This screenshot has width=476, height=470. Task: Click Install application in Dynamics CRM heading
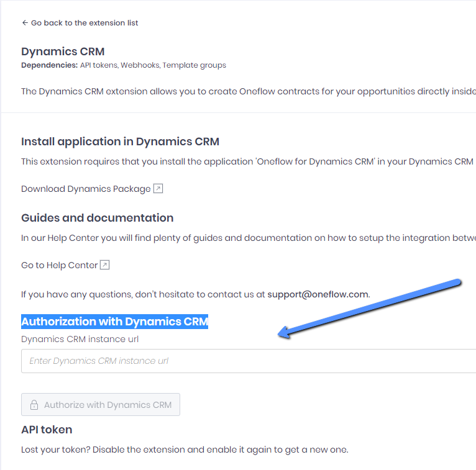point(120,142)
